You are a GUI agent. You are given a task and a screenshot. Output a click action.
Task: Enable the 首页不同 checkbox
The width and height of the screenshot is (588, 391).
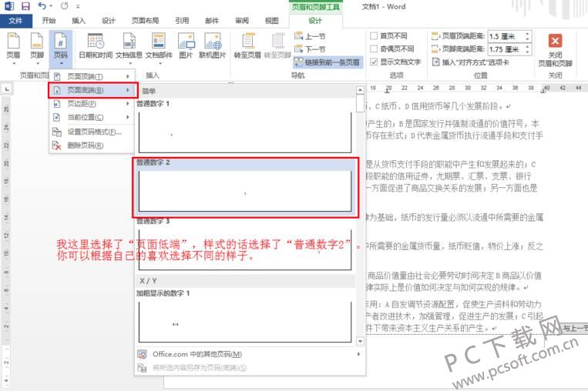(x=374, y=36)
